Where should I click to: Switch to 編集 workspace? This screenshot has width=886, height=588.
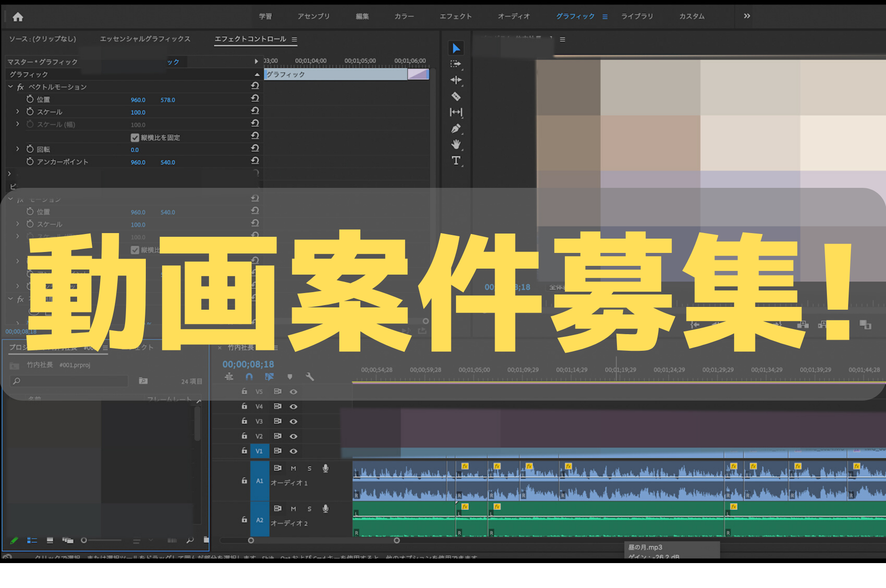coord(362,16)
